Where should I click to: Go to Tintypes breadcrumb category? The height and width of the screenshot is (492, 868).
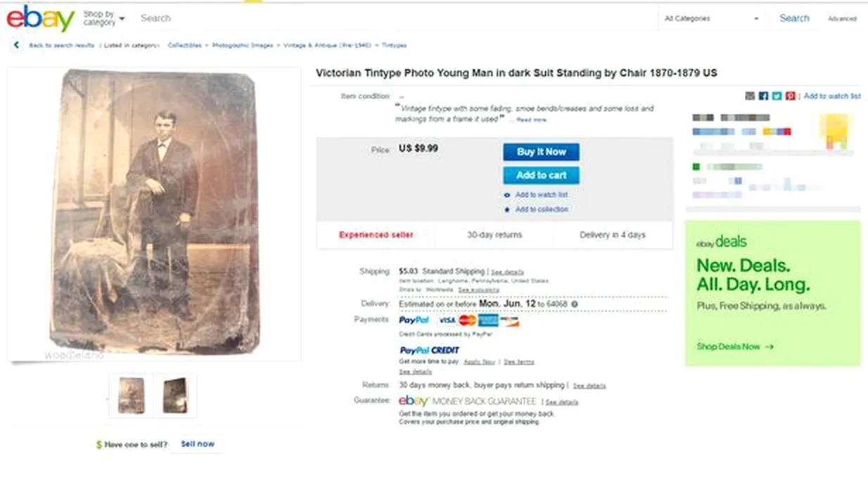(x=394, y=45)
